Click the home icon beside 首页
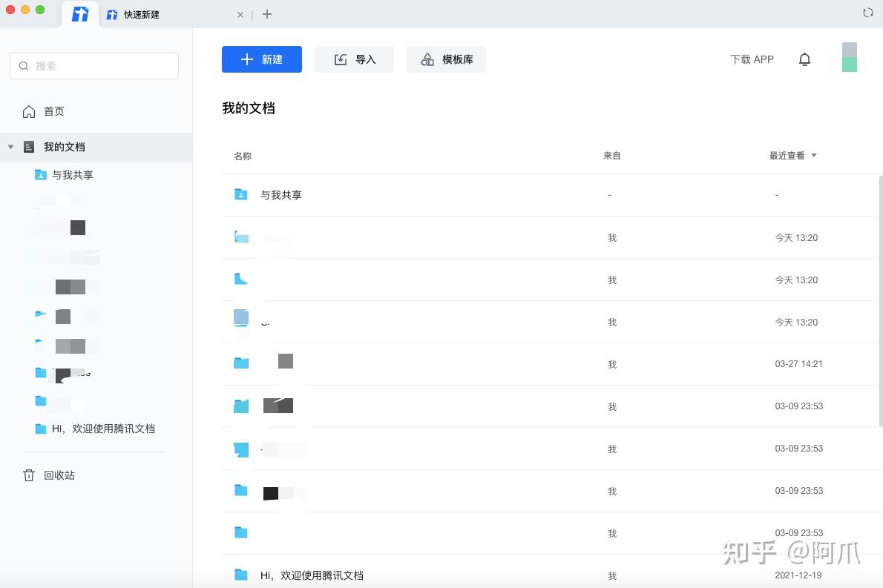Image resolution: width=883 pixels, height=588 pixels. pos(29,111)
